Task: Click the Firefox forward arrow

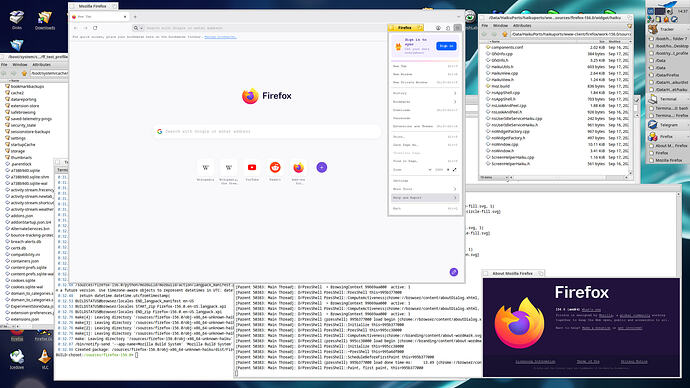Action: tap(85, 28)
